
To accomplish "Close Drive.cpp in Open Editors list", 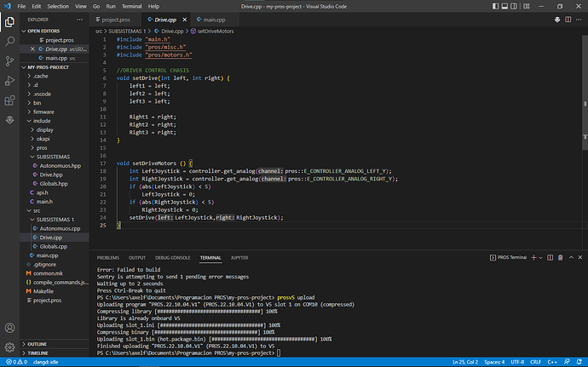I will (x=32, y=49).
